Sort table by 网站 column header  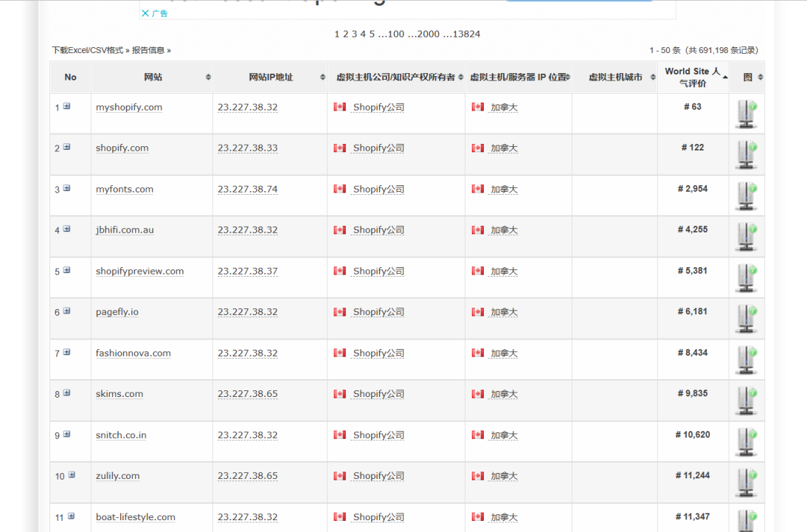153,77
